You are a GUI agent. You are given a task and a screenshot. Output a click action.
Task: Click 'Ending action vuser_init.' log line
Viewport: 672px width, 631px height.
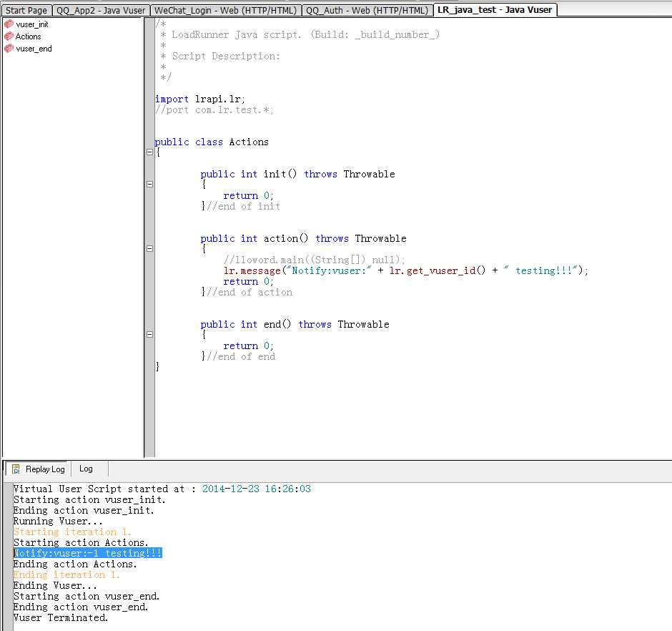(84, 511)
